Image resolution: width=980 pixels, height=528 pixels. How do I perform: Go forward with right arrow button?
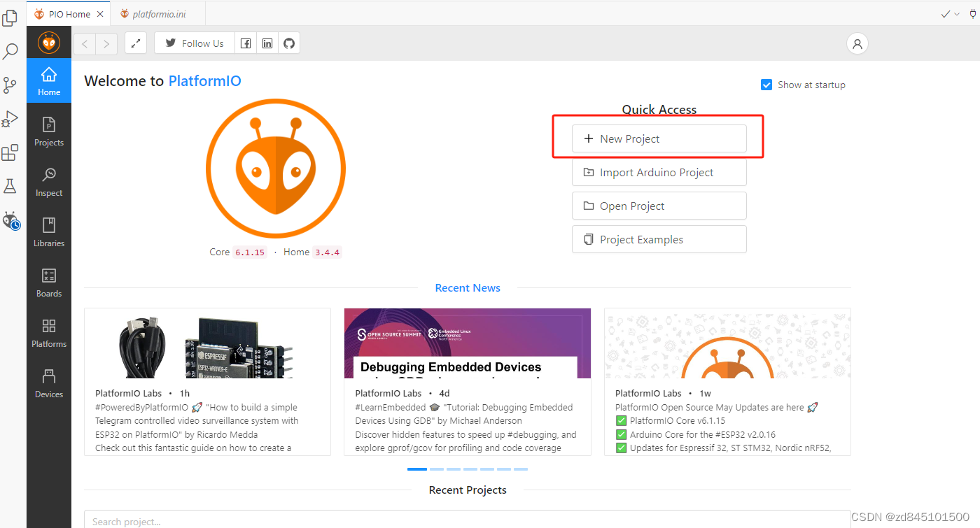pos(106,43)
